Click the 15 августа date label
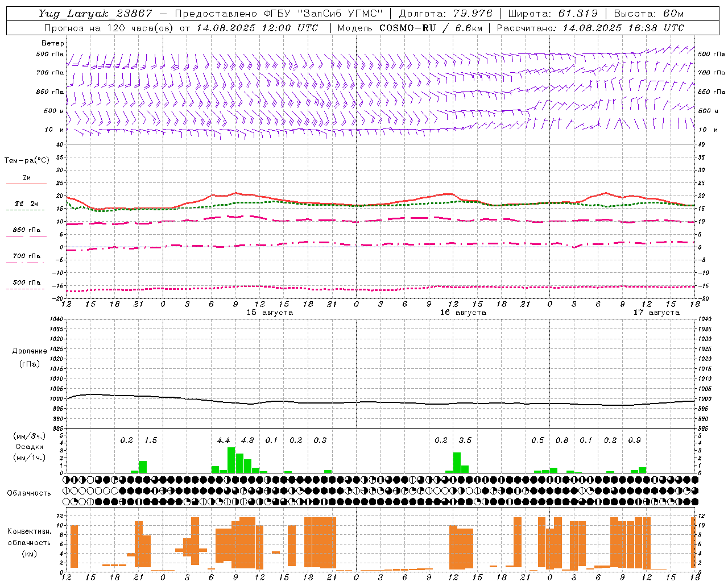Image resolution: width=728 pixels, height=582 pixels. point(270,313)
